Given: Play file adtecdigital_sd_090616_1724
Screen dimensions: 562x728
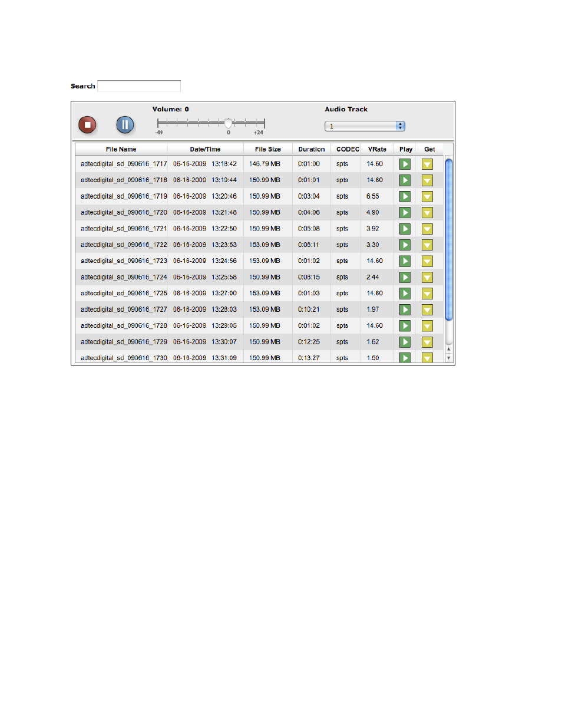Looking at the screenshot, I should [x=405, y=278].
